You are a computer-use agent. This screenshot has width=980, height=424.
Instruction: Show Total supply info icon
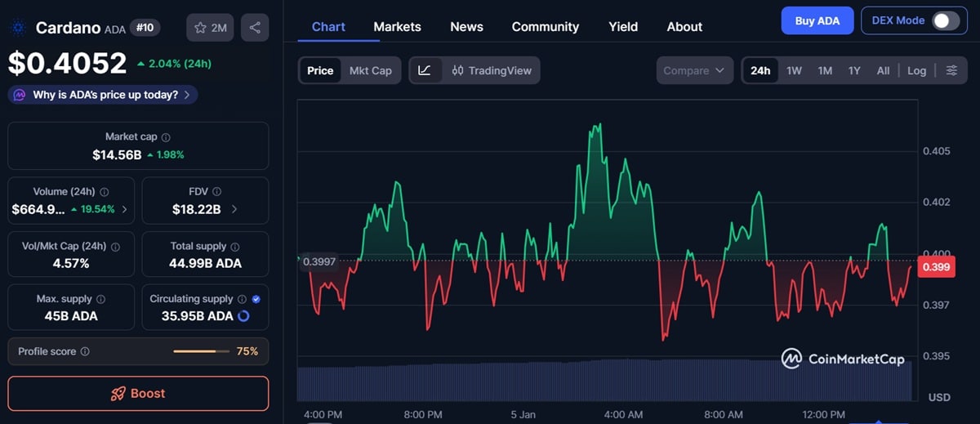234,246
